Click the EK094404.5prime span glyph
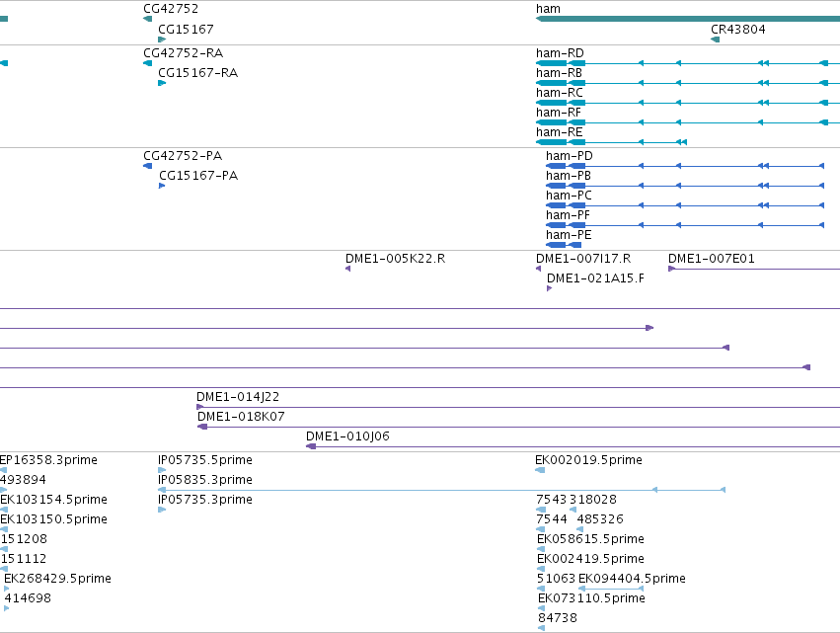Screen dimensions: 840x633 click(611, 589)
